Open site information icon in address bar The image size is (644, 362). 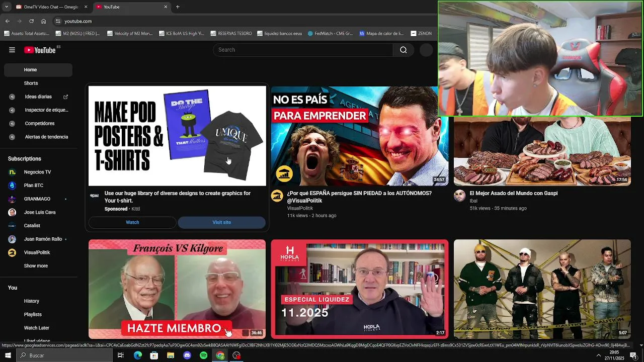[x=58, y=21]
